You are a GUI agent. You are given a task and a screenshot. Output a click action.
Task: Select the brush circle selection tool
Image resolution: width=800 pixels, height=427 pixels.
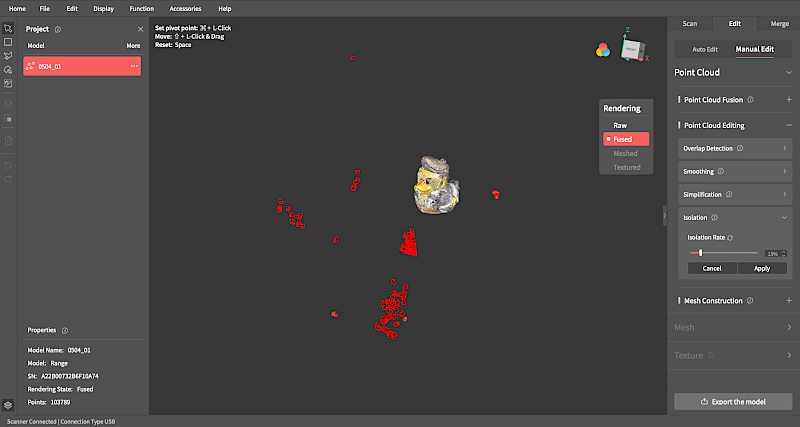pos(8,70)
